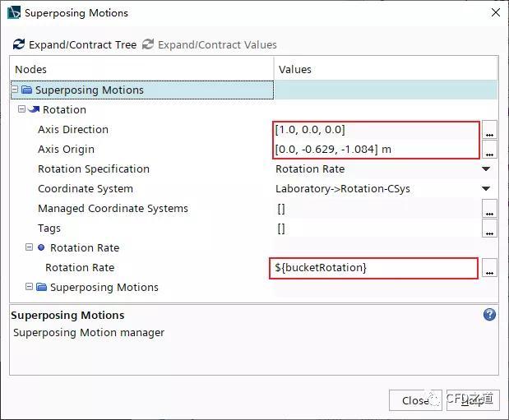Click the Rotation Rate ${bucketRotation} field
The width and height of the screenshot is (509, 420).
373,268
